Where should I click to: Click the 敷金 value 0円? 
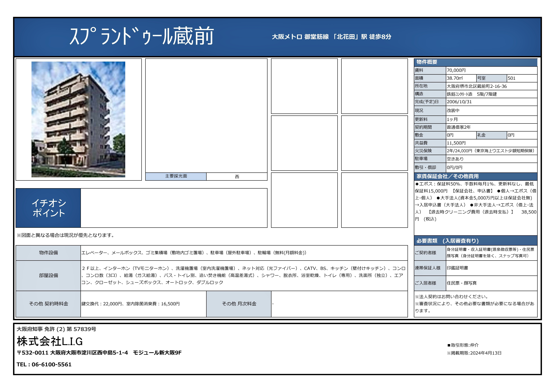click(450, 135)
